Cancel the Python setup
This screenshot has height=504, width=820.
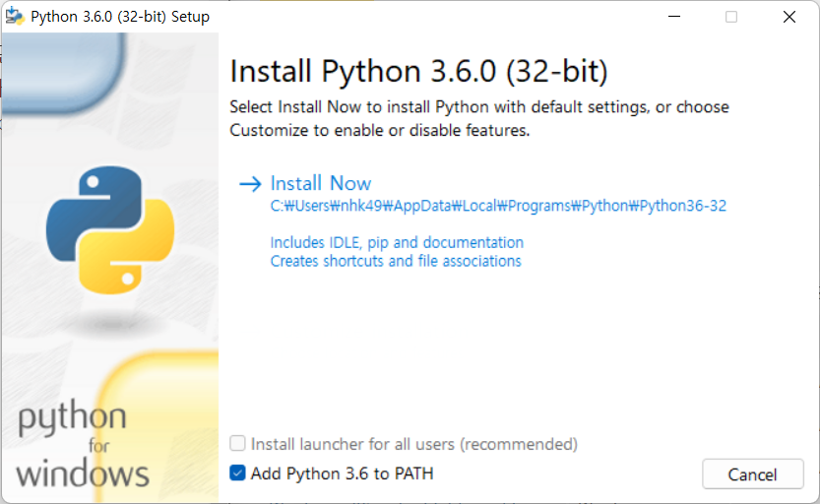click(752, 474)
